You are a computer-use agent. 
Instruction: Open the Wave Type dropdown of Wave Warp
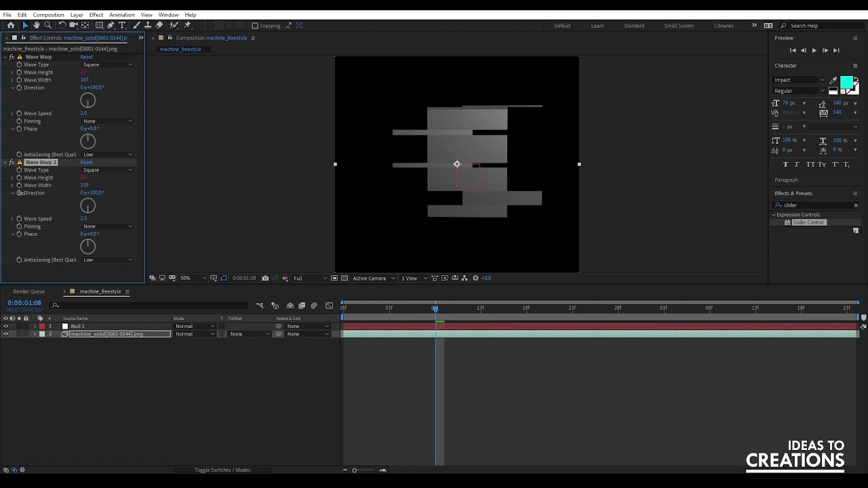[108, 64]
